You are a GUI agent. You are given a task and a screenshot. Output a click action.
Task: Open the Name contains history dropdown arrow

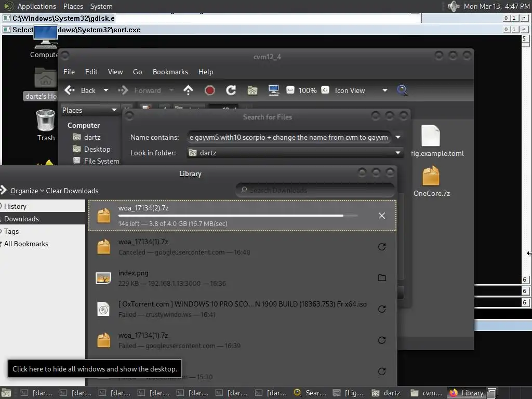398,137
